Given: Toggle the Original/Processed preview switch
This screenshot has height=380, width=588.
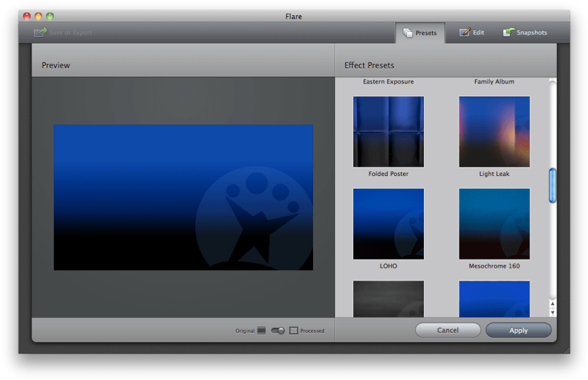Looking at the screenshot, I should 278,331.
